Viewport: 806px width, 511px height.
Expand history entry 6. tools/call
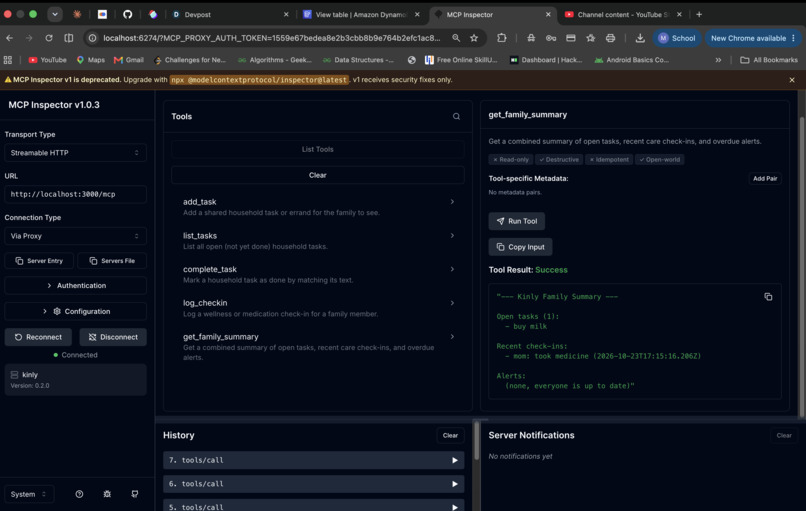pos(314,484)
